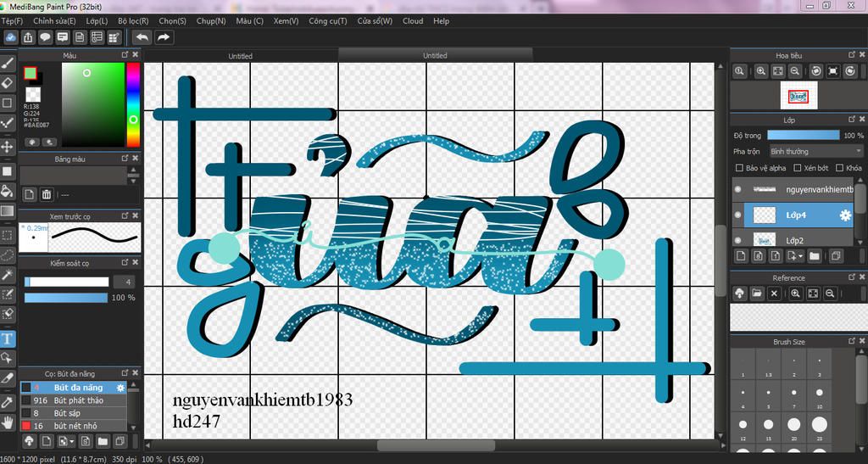Select the Magic Wand tool
Image resolution: width=868 pixels, height=464 pixels.
(x=7, y=275)
